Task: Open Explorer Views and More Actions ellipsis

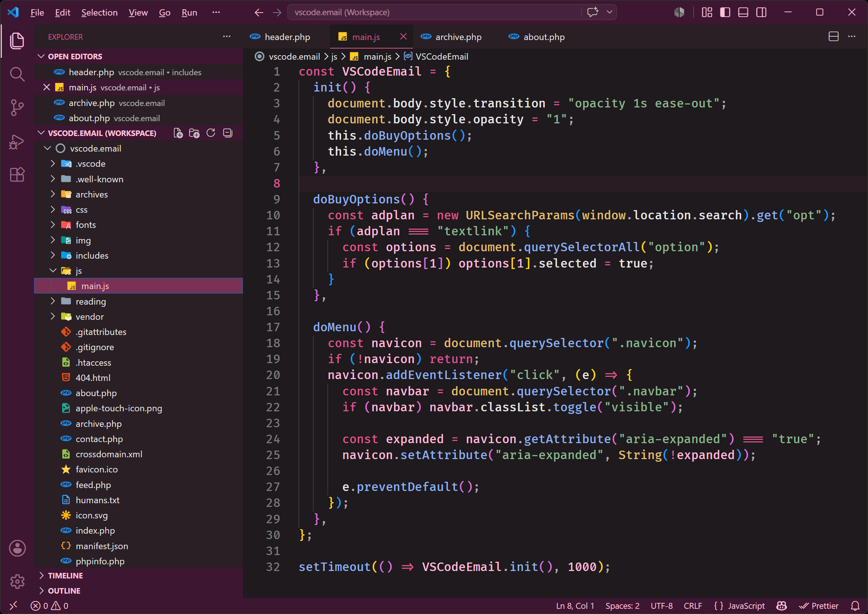Action: (x=227, y=37)
